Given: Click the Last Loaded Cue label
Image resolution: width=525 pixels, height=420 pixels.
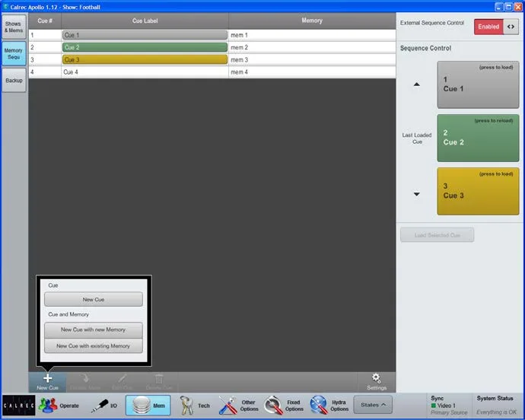Looking at the screenshot, I should (417, 138).
